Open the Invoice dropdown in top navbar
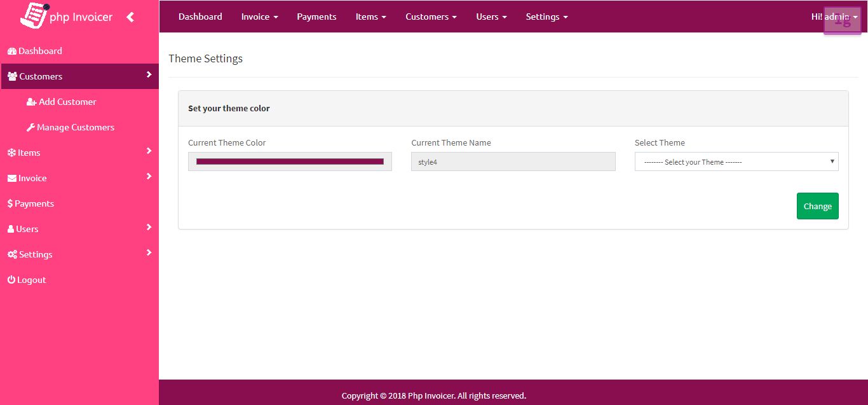Viewport: 868px width, 405px height. pos(259,17)
